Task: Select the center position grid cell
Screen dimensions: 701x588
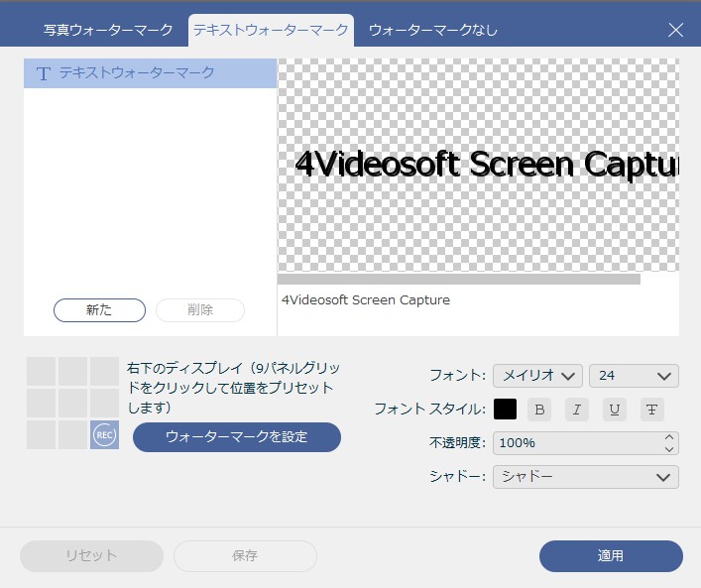Action: 72,403
